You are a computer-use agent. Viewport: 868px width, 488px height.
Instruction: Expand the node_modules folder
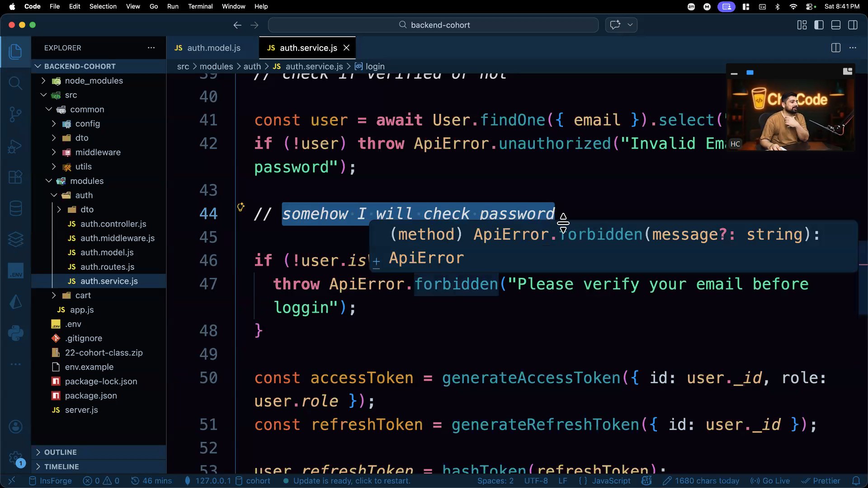point(94,81)
